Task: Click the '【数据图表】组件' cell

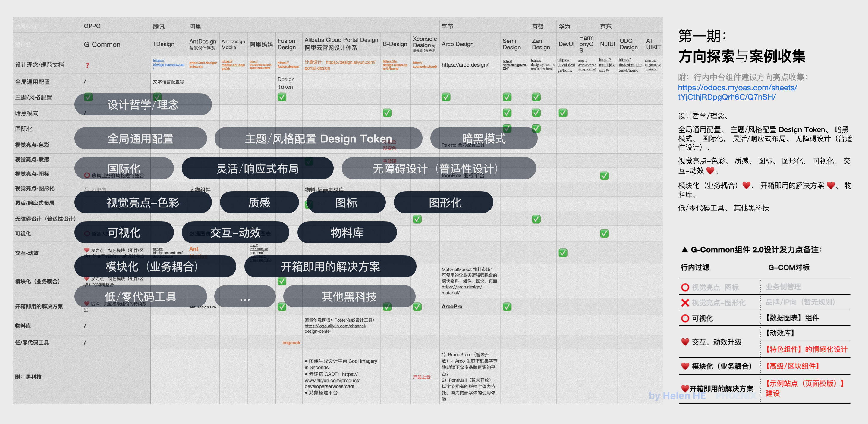Action: 792,318
